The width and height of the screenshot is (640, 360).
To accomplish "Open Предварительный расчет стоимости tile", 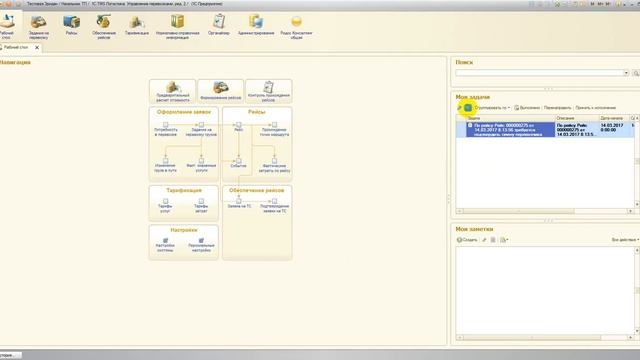I will coord(173,91).
